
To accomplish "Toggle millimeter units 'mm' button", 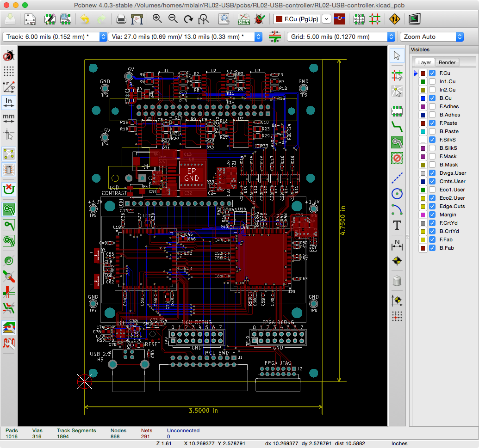I will coord(8,118).
